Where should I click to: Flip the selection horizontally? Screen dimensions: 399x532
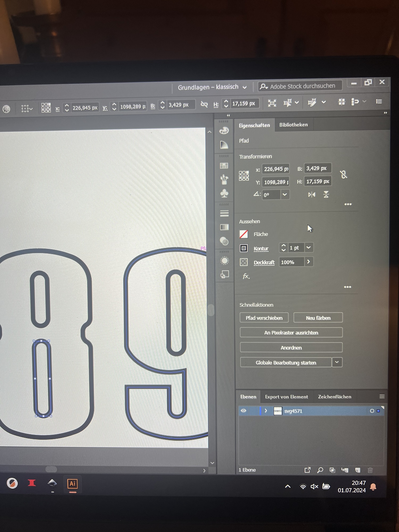click(311, 195)
